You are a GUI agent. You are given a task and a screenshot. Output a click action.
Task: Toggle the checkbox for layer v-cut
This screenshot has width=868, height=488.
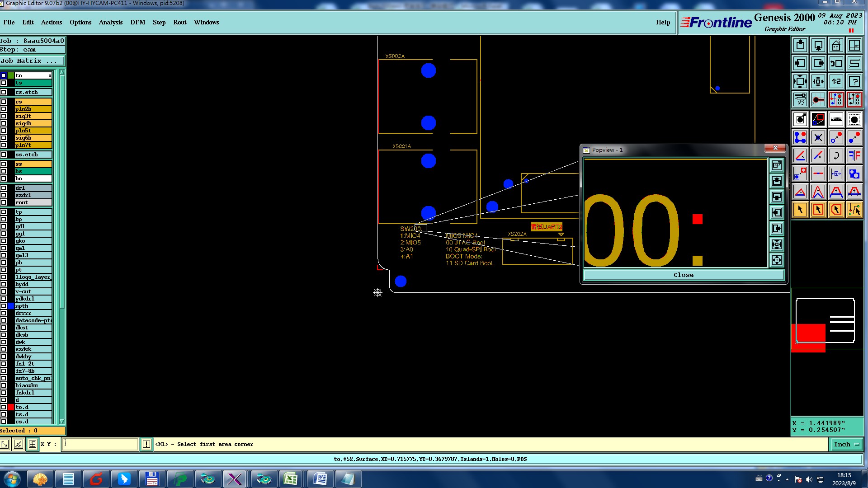[x=4, y=291]
